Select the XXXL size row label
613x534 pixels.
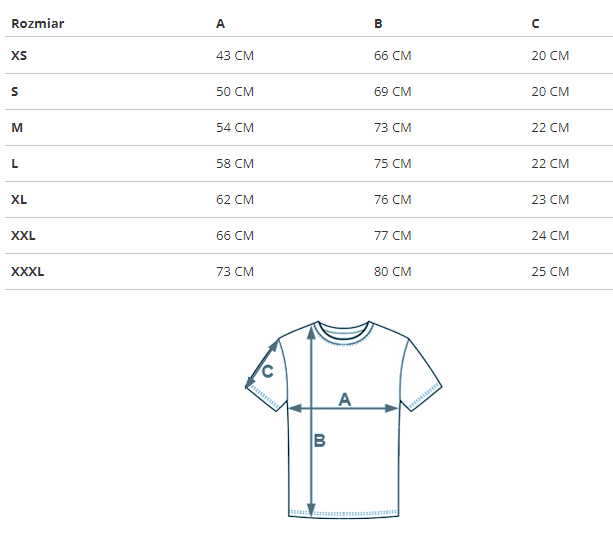click(x=27, y=272)
